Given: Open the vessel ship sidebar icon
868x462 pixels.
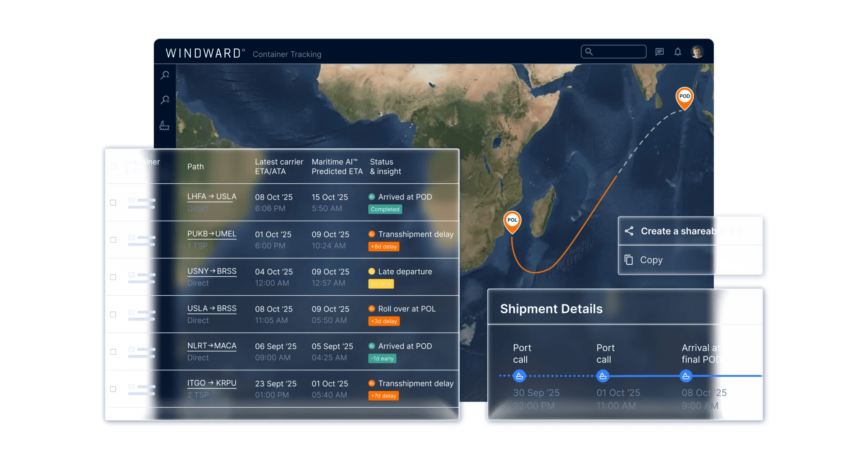Looking at the screenshot, I should click(164, 125).
